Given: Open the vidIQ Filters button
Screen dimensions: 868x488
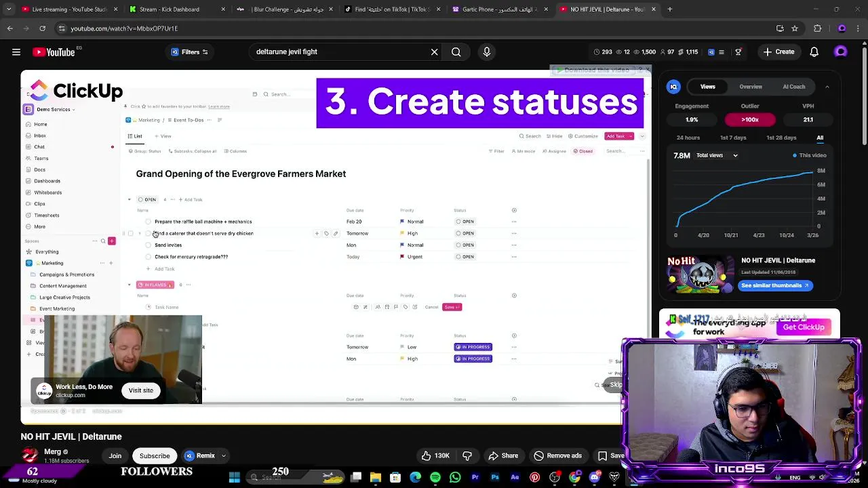Looking at the screenshot, I should coord(189,52).
